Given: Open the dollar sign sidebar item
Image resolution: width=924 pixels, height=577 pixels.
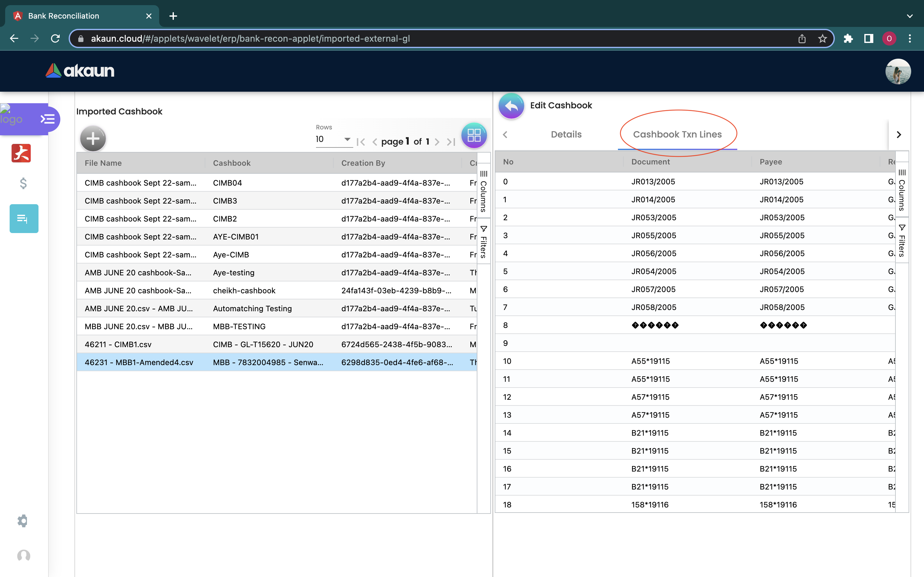Looking at the screenshot, I should (x=23, y=184).
